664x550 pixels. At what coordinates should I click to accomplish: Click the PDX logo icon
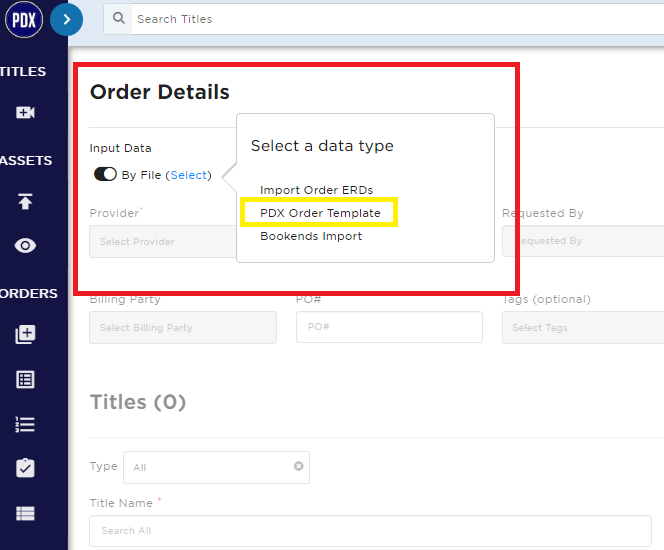(24, 19)
